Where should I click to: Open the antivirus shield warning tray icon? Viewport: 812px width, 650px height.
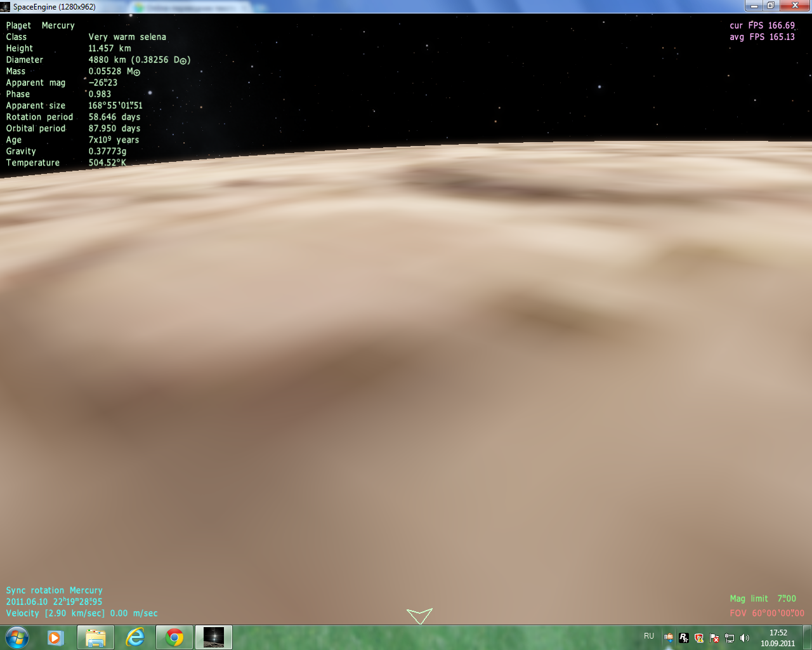point(699,638)
